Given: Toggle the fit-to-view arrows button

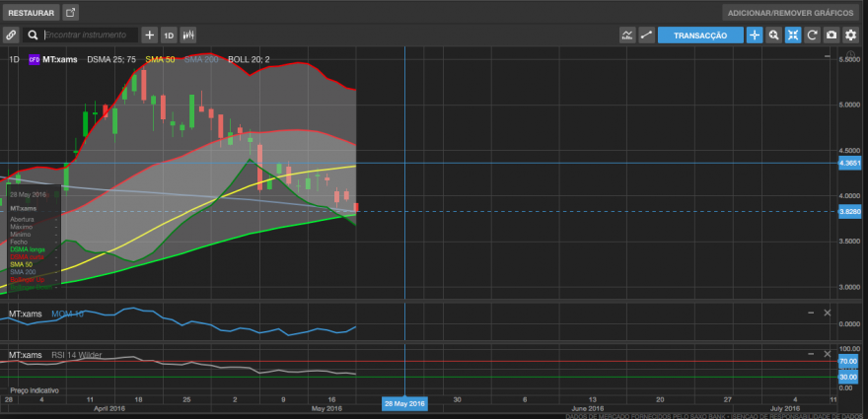Looking at the screenshot, I should tap(793, 35).
